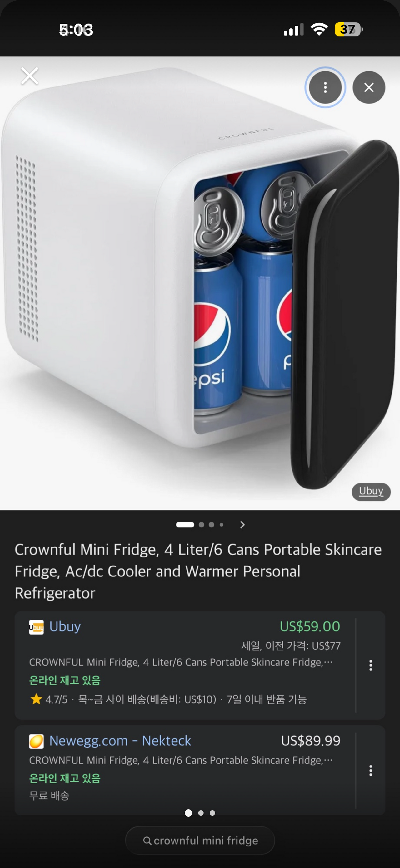Close image viewer with gray circular X
This screenshot has height=868, width=400.
point(369,87)
